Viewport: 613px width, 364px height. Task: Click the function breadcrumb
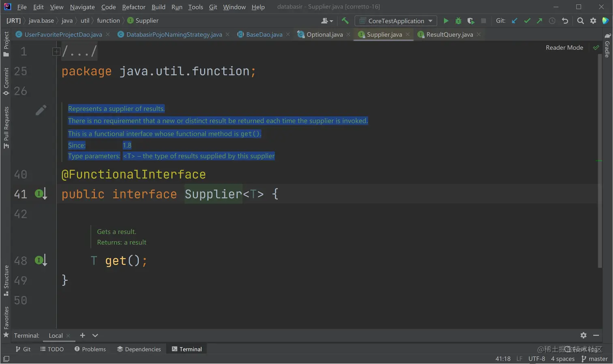[108, 21]
